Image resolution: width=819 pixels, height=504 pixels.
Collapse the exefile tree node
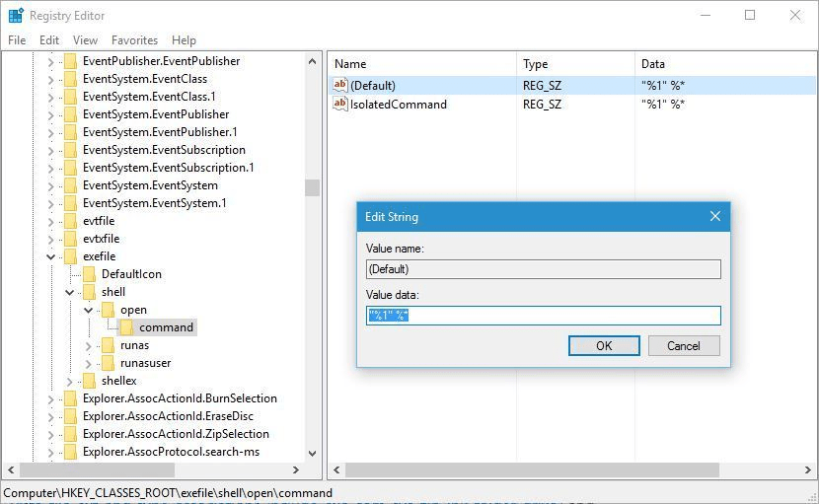(51, 256)
